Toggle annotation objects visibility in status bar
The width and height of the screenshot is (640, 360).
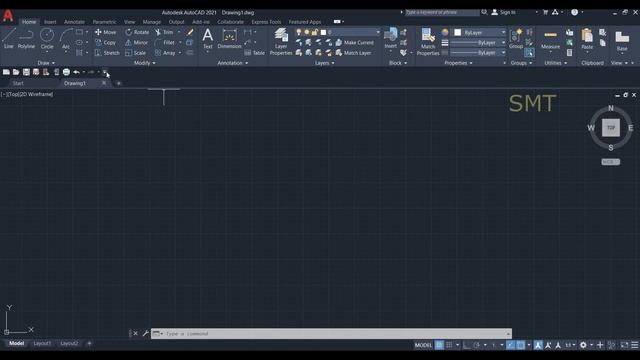click(x=538, y=345)
